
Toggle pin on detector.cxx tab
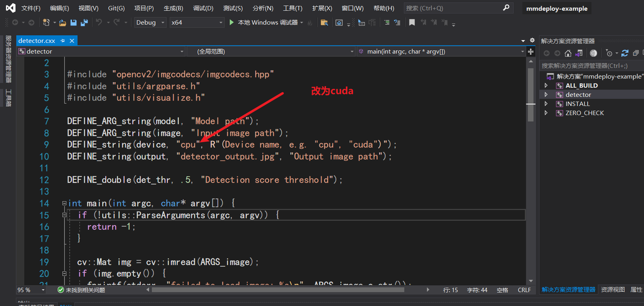[63, 41]
